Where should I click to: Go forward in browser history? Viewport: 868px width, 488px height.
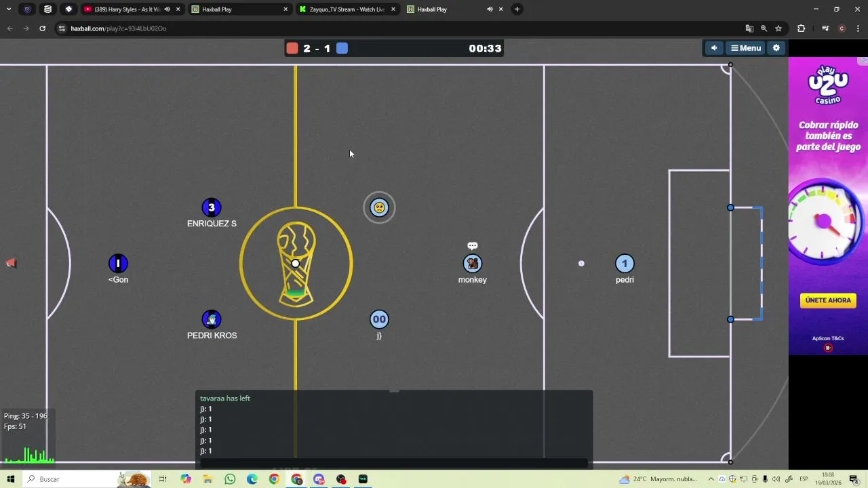pyautogui.click(x=26, y=28)
